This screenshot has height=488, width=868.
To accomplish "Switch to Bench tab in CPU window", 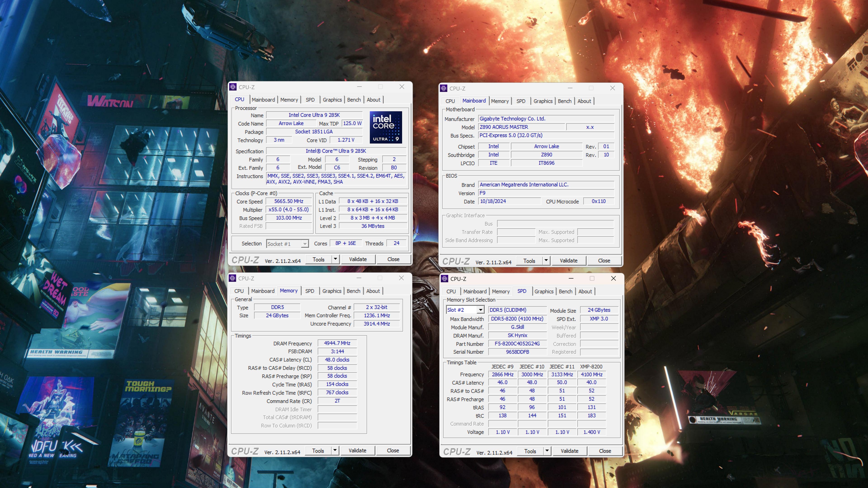I will click(354, 100).
